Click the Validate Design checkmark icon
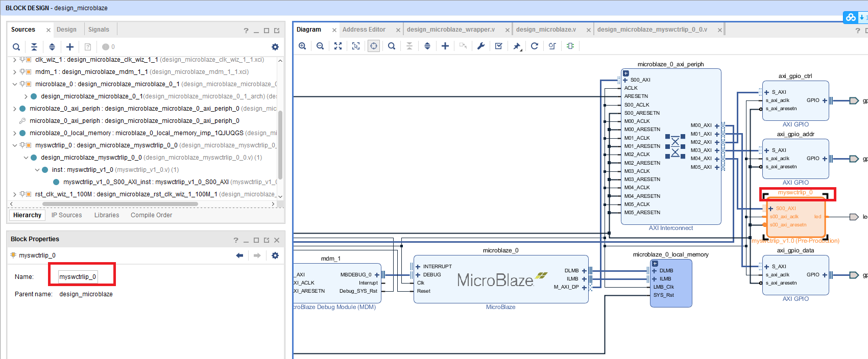868x359 pixels. (x=499, y=46)
